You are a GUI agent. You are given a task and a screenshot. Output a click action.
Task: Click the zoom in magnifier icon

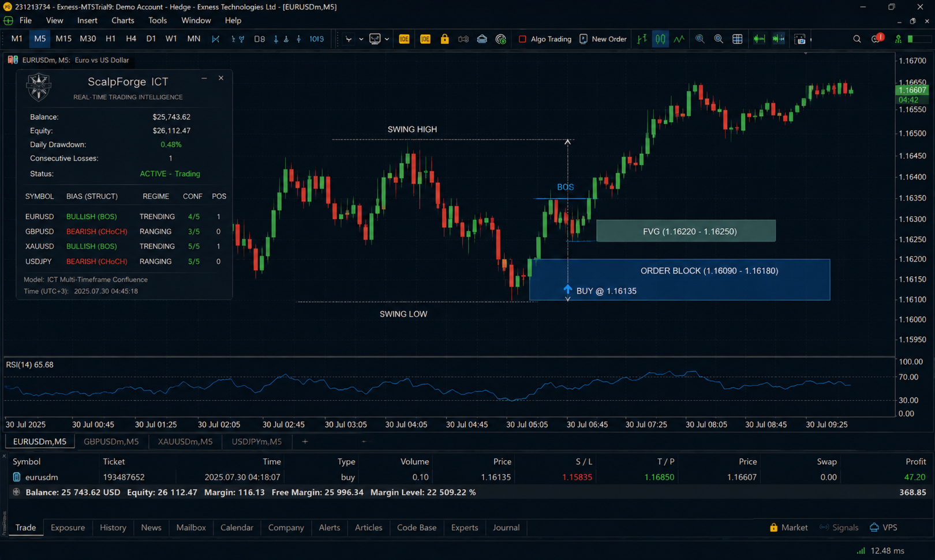tap(700, 39)
